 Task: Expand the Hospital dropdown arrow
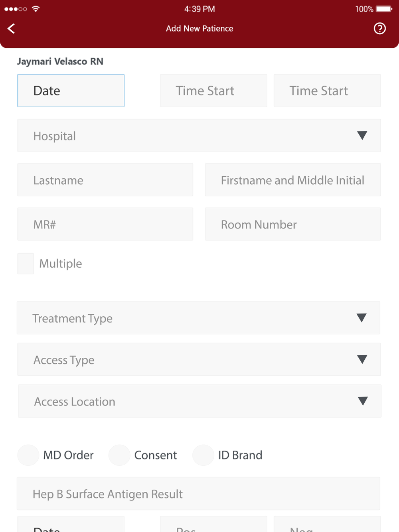click(x=362, y=136)
